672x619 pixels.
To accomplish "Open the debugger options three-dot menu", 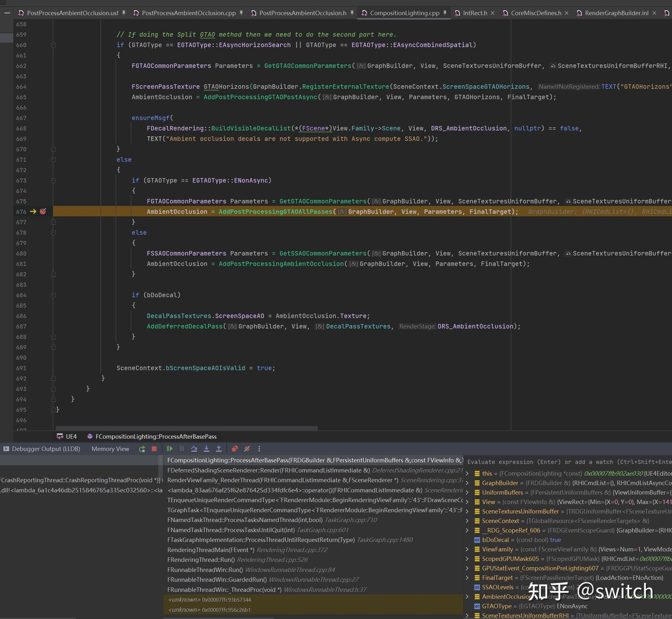I will (x=259, y=449).
